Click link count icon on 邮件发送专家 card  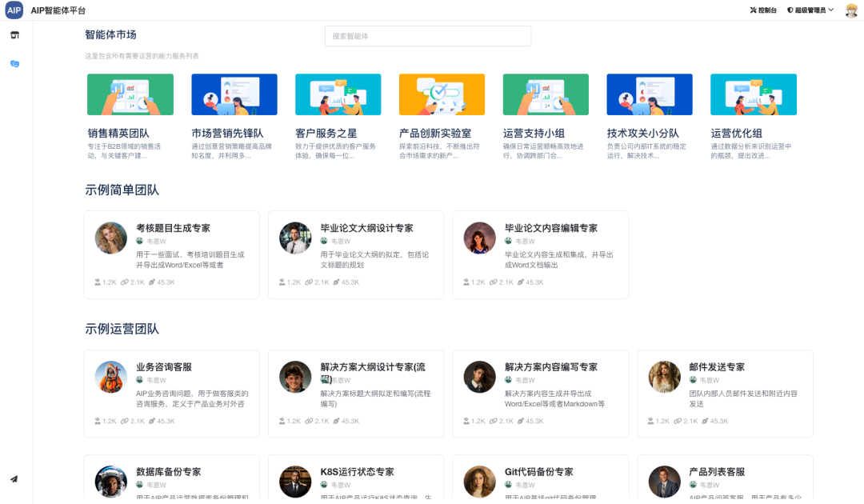tap(678, 421)
